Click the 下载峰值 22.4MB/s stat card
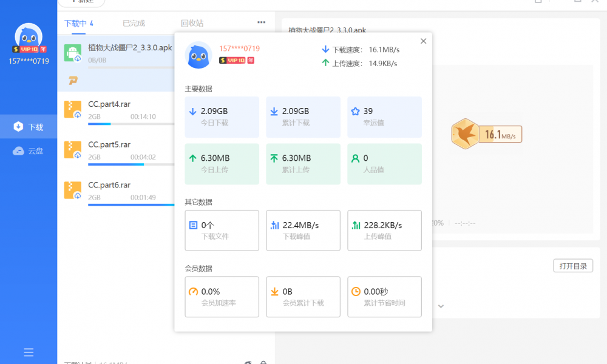The height and width of the screenshot is (364, 607). click(x=303, y=231)
